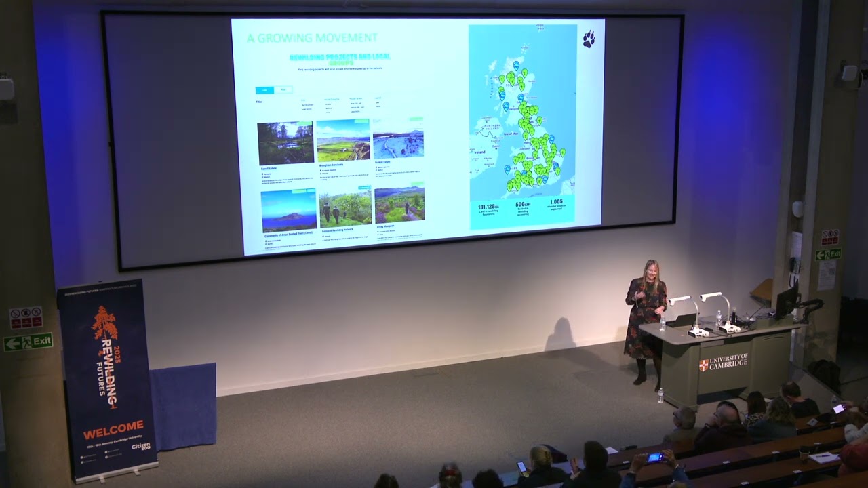Click the 'Isle of Man' map label
The image size is (868, 488).
[x=511, y=134]
